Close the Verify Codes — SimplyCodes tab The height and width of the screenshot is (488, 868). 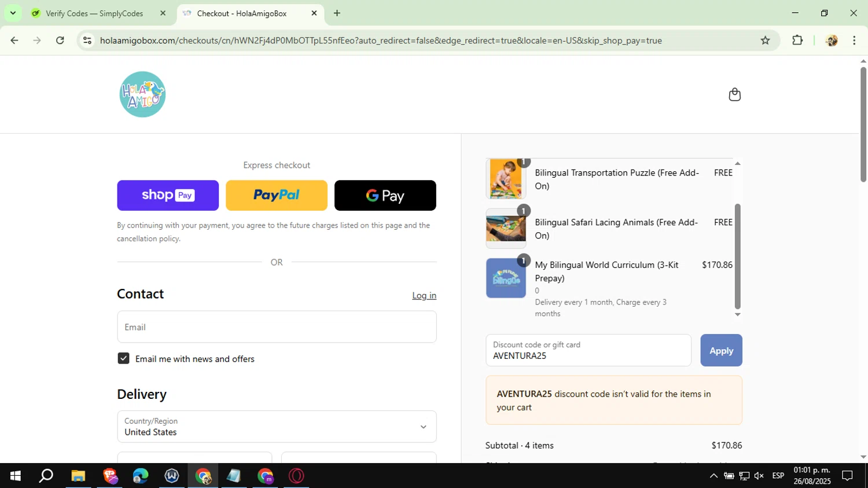pos(163,13)
